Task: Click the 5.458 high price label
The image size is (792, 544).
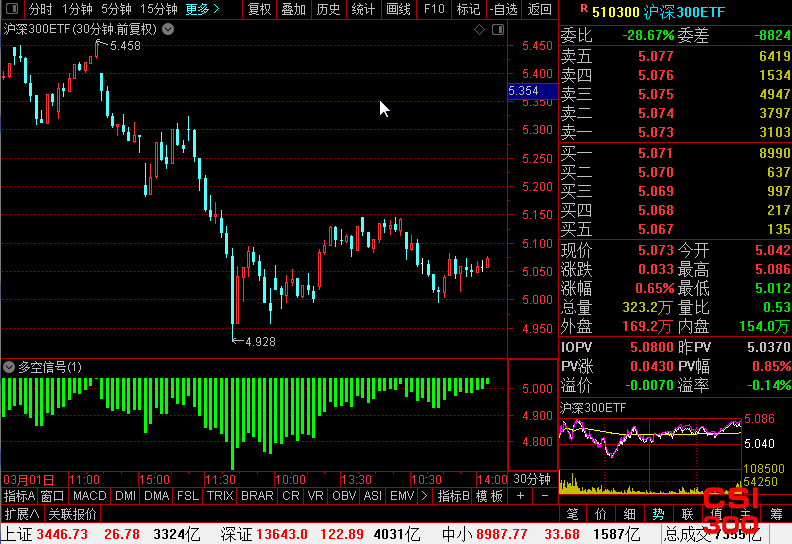Action: pyautogui.click(x=125, y=46)
